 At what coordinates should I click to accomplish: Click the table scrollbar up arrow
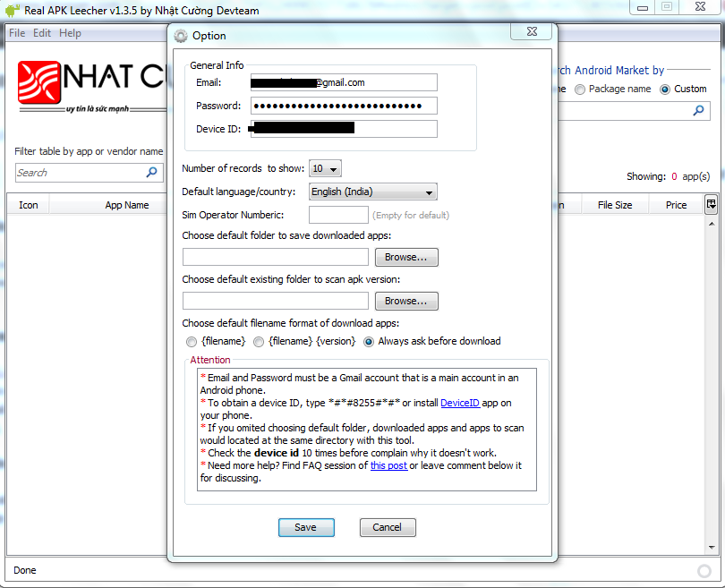coord(712,224)
